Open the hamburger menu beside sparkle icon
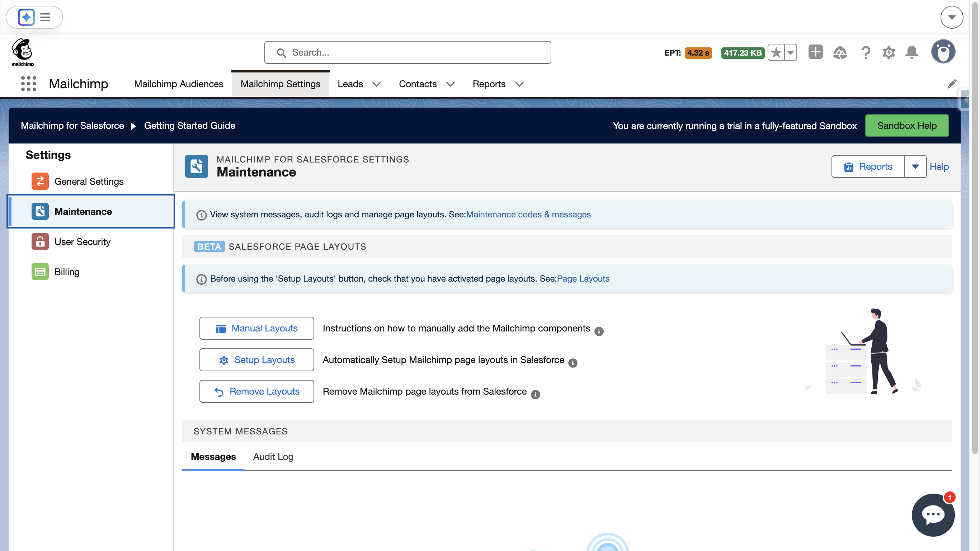Screen dimensions: 980x551 click(45, 17)
